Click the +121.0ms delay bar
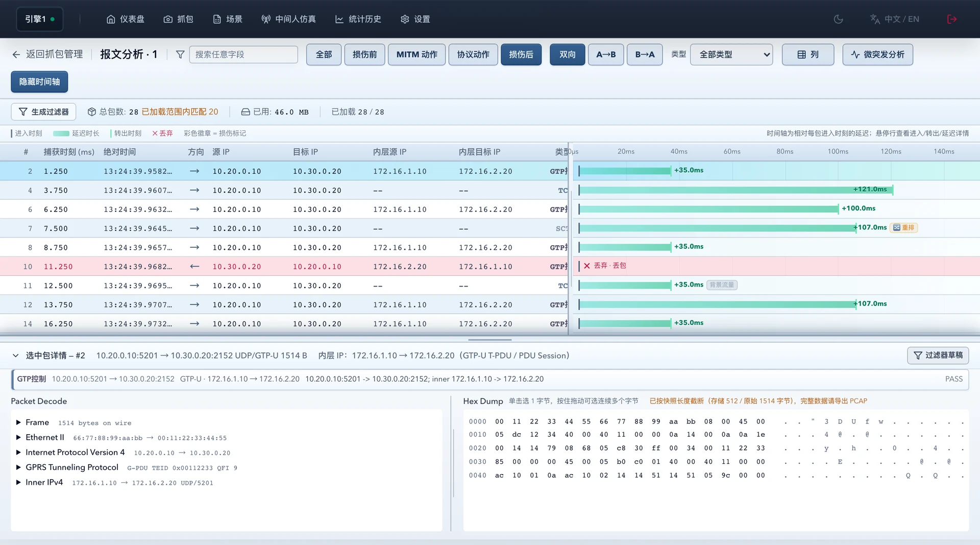Screen dimensions: 980x545 point(736,189)
